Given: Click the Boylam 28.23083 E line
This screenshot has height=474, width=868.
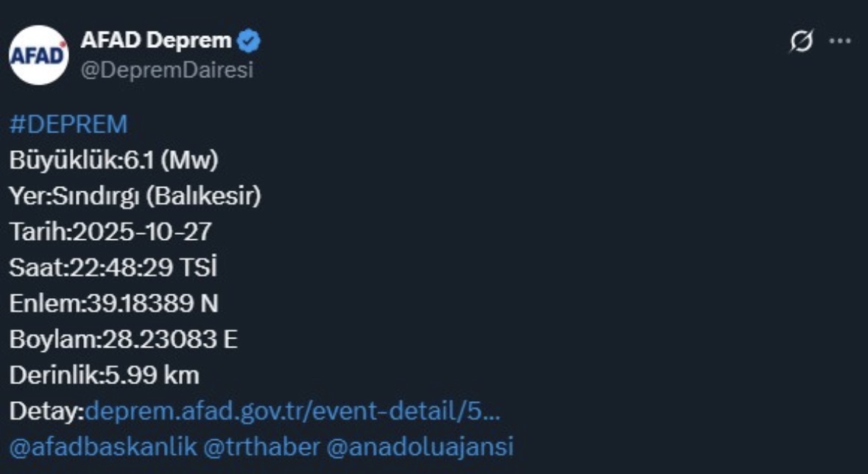Looking at the screenshot, I should tap(123, 339).
